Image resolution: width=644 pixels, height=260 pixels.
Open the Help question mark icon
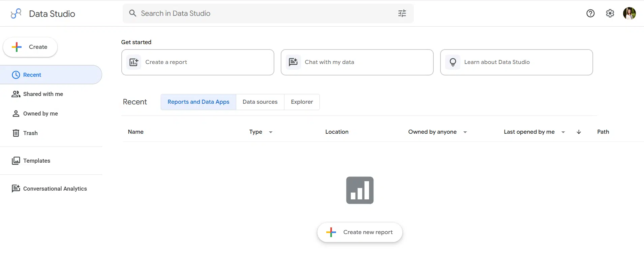(x=590, y=13)
